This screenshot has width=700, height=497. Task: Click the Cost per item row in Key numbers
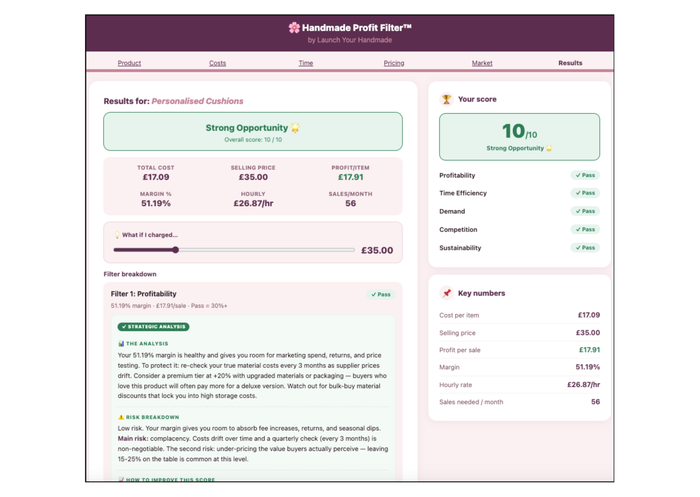520,315
